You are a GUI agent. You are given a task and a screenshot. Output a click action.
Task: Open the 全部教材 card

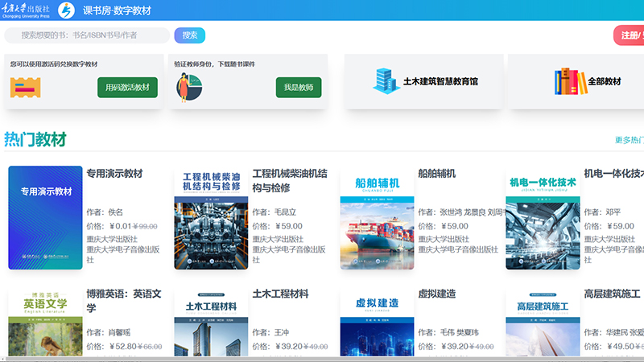click(576, 81)
